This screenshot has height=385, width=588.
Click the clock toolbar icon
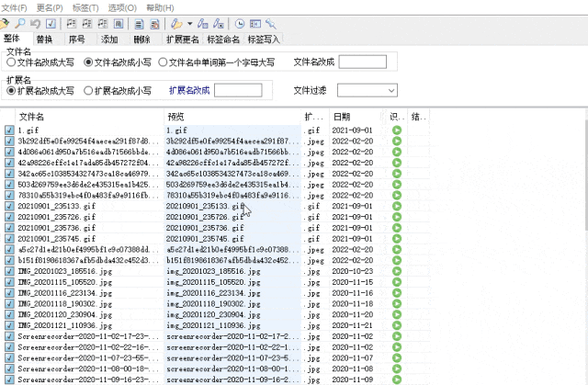239,24
